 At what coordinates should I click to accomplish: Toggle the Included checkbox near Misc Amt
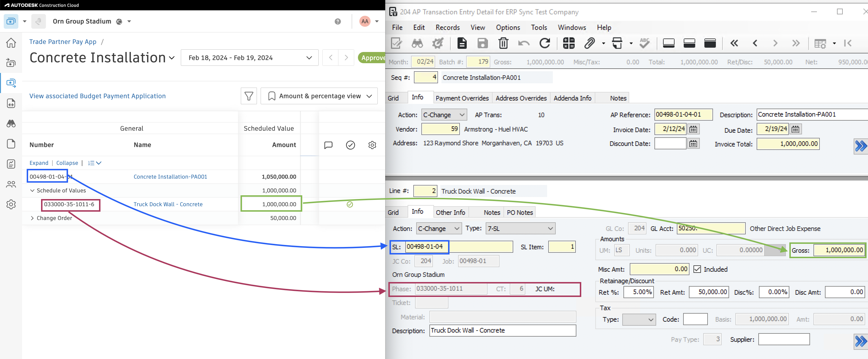(697, 269)
